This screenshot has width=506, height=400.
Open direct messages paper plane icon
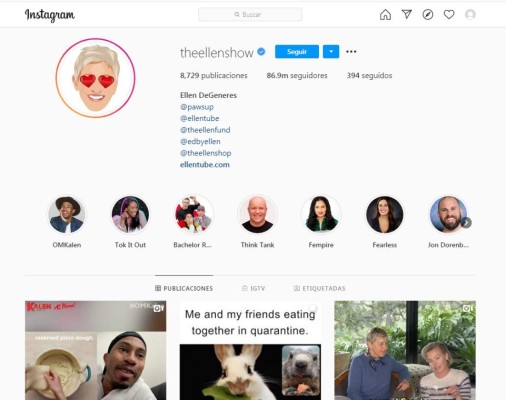(x=407, y=14)
